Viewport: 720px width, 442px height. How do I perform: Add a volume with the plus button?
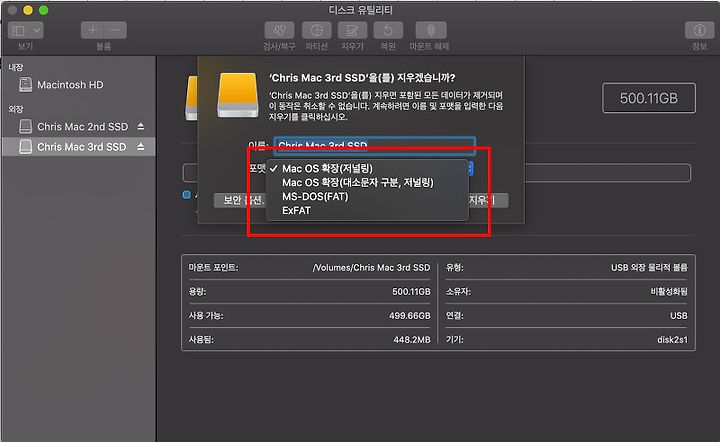[93, 30]
